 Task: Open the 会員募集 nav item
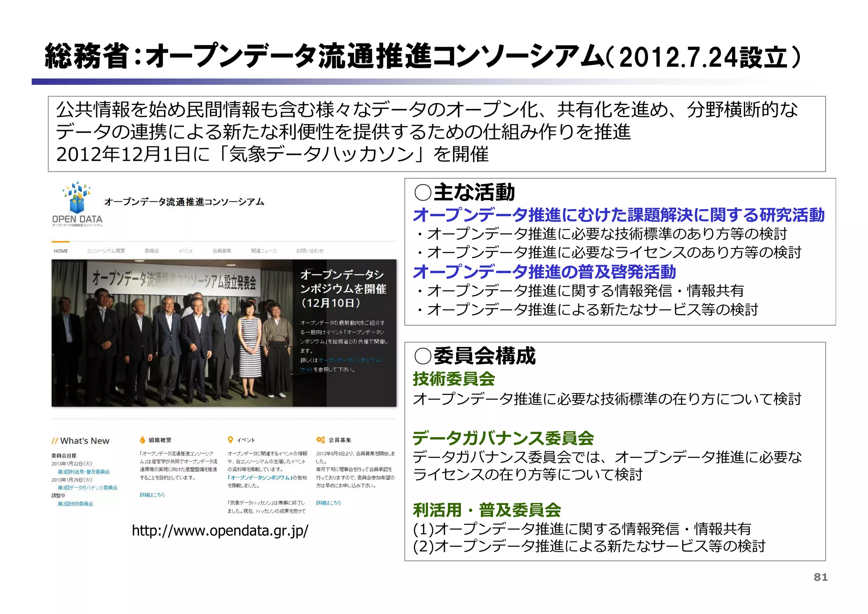click(x=222, y=251)
